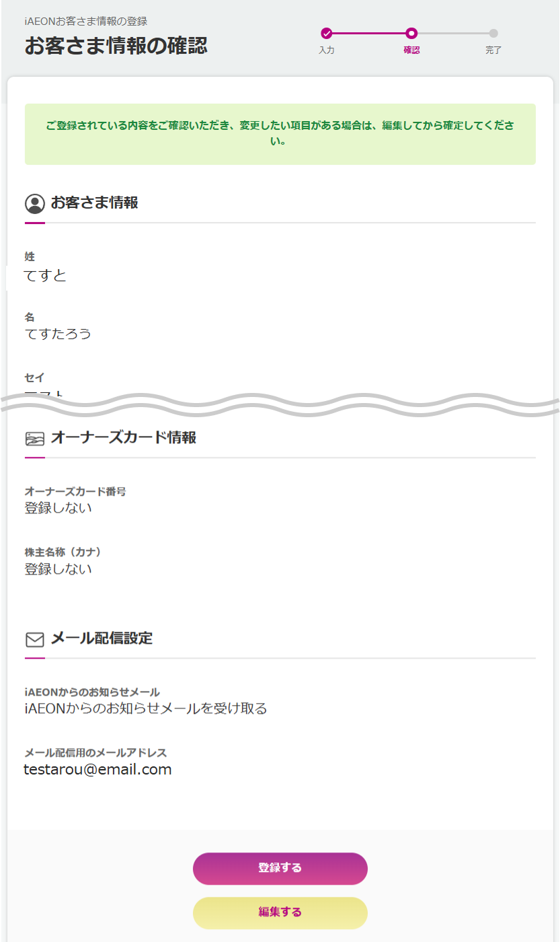Click the completed 入力 step checkmark
Image resolution: width=560 pixels, height=942 pixels.
pyautogui.click(x=327, y=33)
